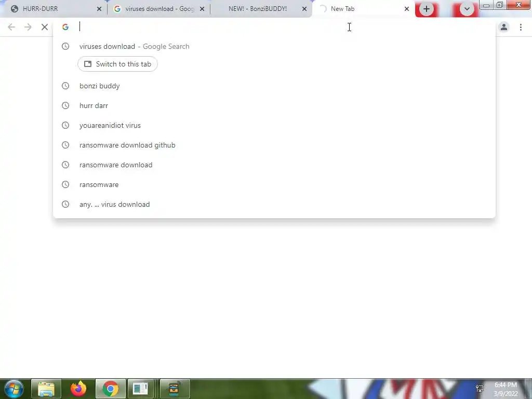532x399 pixels.
Task: Select 'hurr darr' suggestion
Action: tap(274, 105)
